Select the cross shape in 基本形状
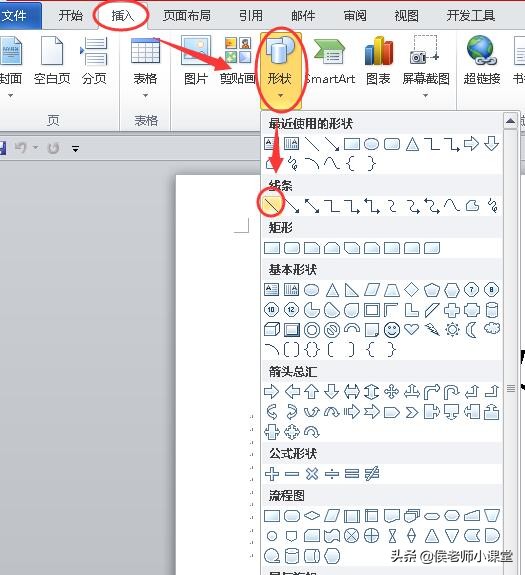Viewport: 525px width, 575px height. (452, 310)
